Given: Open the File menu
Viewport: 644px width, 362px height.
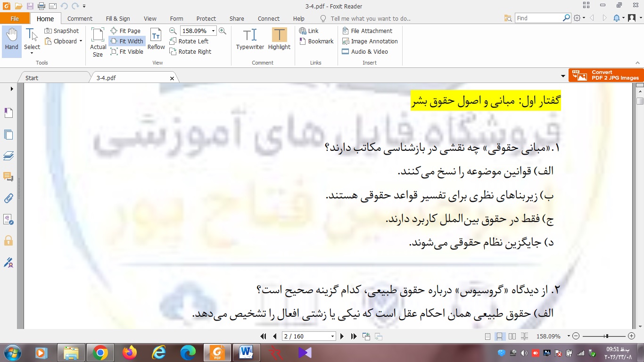Looking at the screenshot, I should (15, 18).
